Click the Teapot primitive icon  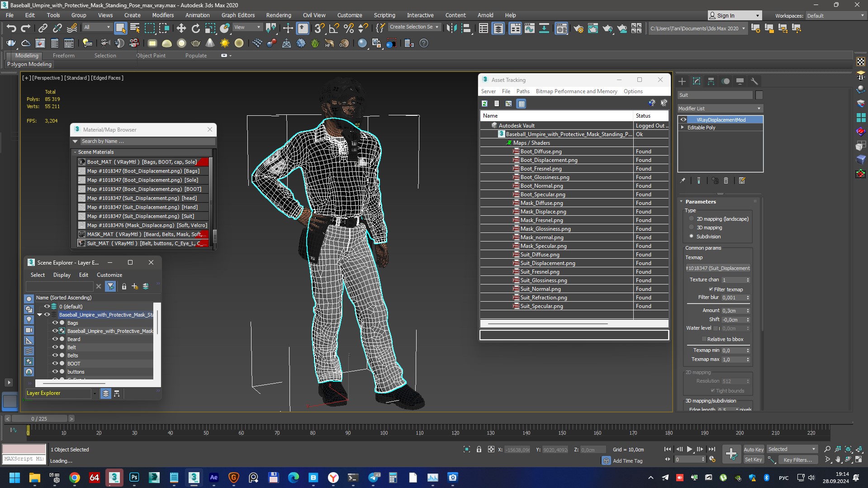pyautogui.click(x=196, y=43)
